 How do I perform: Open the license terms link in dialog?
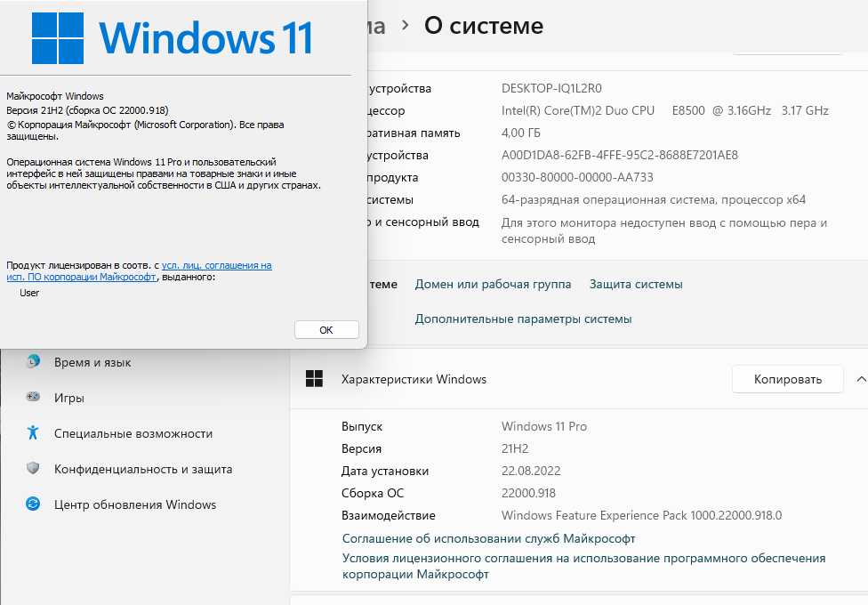point(216,265)
